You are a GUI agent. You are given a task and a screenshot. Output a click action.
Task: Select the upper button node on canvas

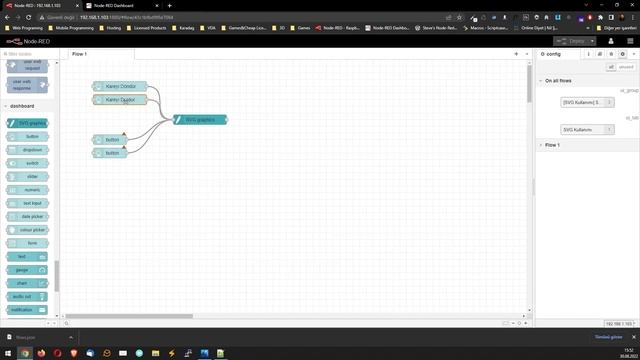pos(110,140)
